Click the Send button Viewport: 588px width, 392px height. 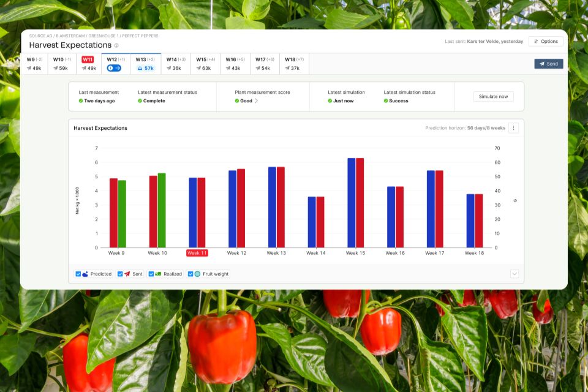pos(549,64)
